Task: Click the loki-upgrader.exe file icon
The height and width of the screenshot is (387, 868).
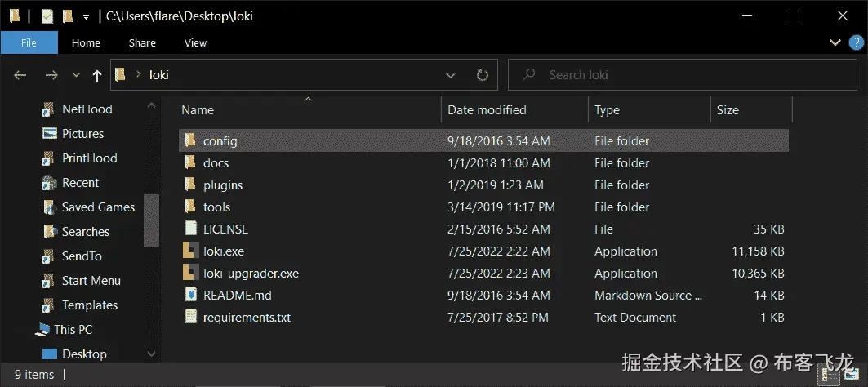Action: click(x=190, y=274)
